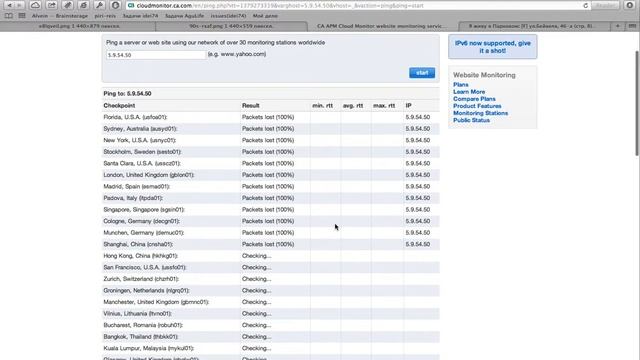Add a new tab with the plus button
The height and width of the screenshot is (360, 640).
point(618,26)
